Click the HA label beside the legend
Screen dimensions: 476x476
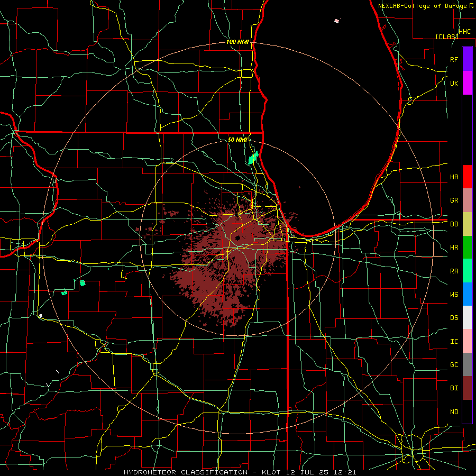point(454,177)
